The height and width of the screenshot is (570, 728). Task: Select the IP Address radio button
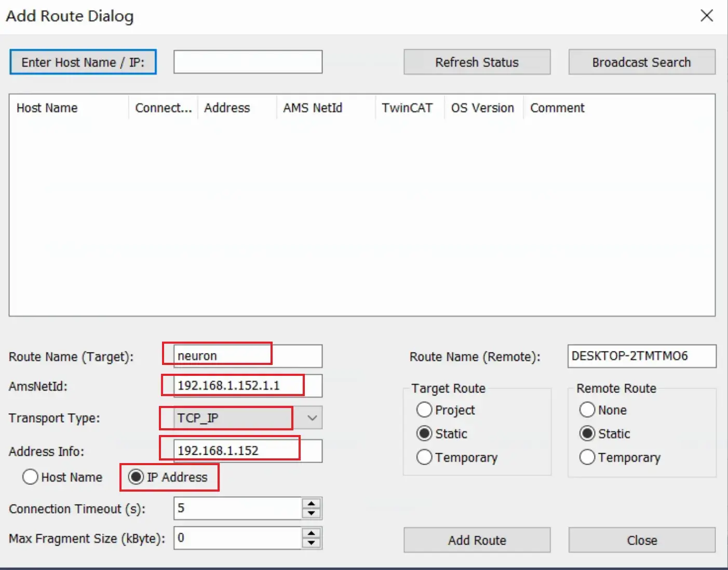(x=136, y=477)
